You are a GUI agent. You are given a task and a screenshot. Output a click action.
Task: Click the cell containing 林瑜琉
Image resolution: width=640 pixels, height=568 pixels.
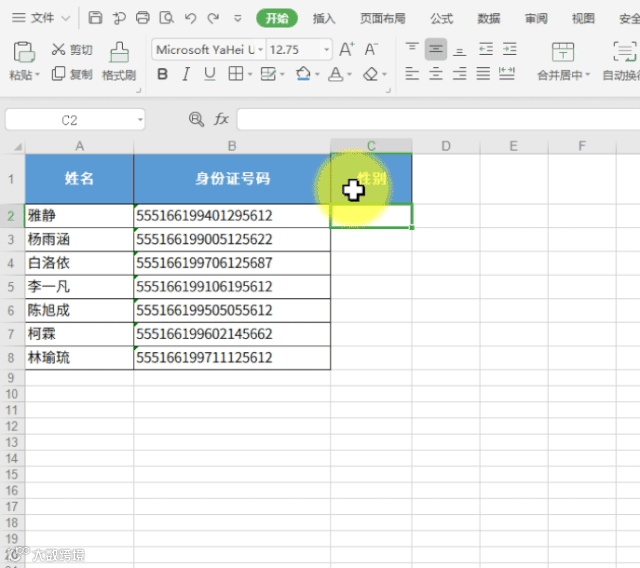(79, 358)
